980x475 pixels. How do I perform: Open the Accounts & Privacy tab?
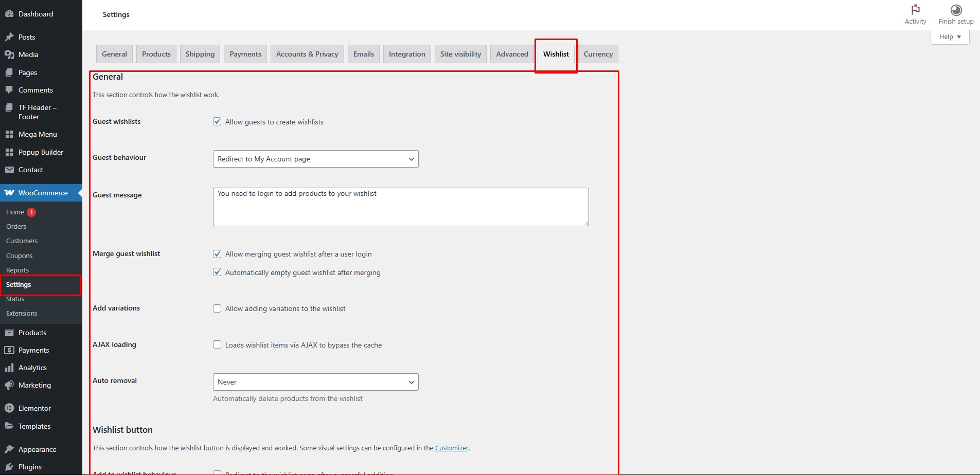pos(307,54)
